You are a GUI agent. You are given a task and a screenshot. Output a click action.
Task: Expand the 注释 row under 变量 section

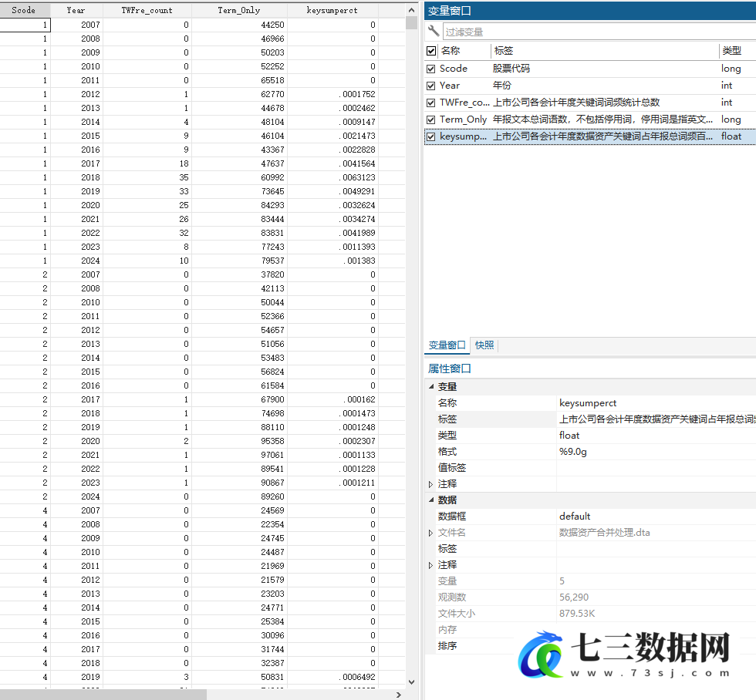(431, 484)
